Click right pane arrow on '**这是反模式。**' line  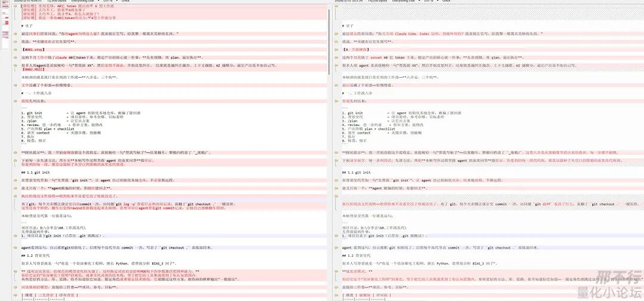(336, 271)
